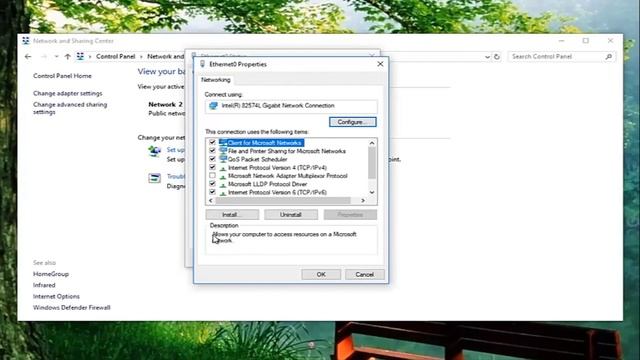
Task: Click the search magnifier icon
Action: click(x=609, y=57)
